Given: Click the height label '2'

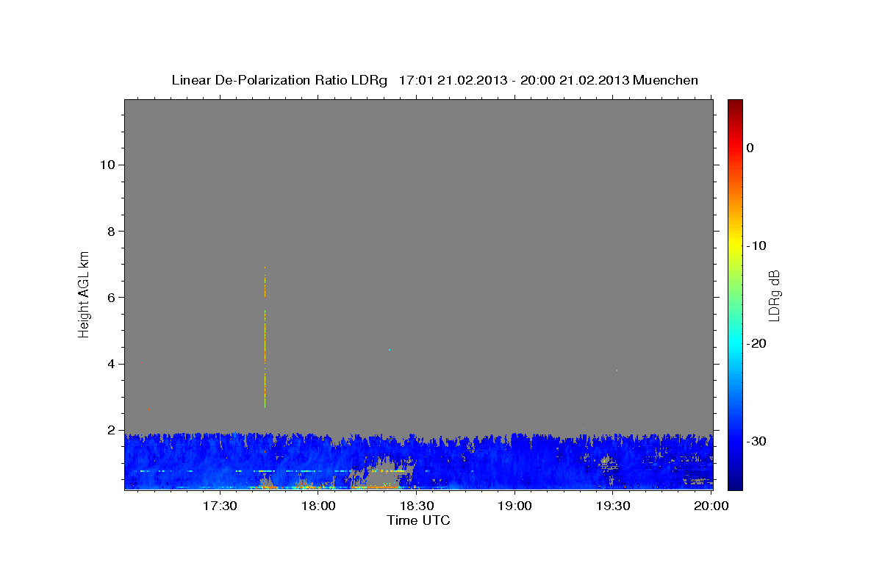Looking at the screenshot, I should [110, 430].
